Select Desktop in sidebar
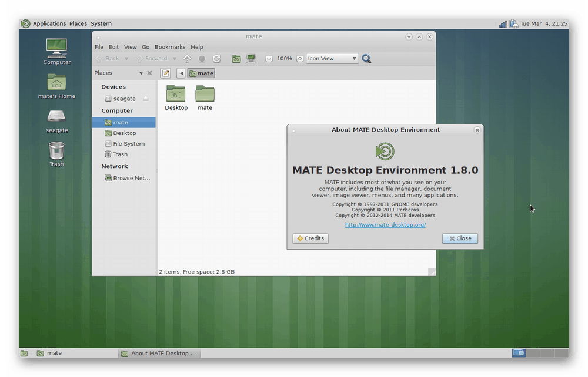The width and height of the screenshot is (588, 377). pos(123,133)
